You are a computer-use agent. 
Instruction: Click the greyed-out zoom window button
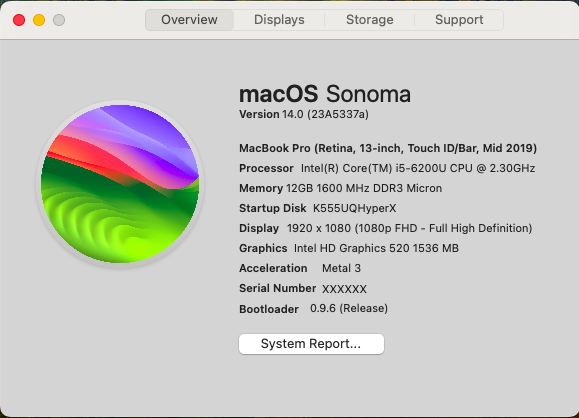[x=59, y=20]
